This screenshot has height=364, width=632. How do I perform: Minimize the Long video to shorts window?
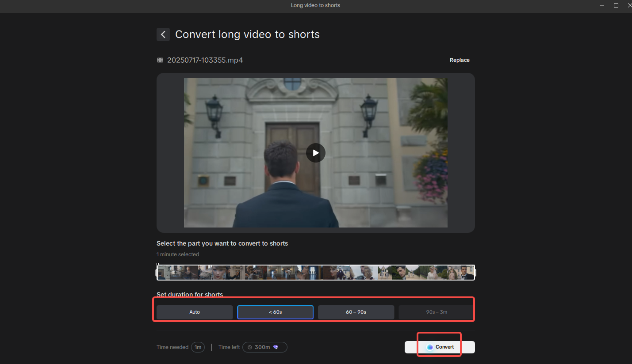pos(601,5)
